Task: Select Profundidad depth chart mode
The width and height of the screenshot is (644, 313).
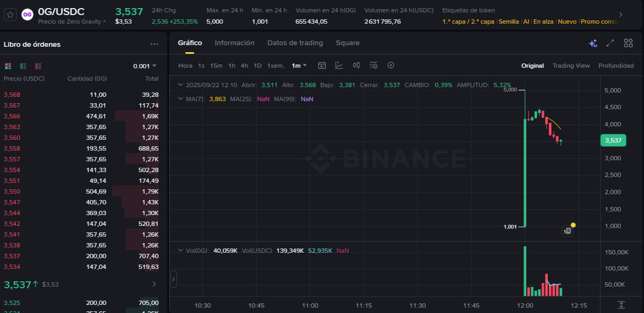Action: [x=616, y=66]
